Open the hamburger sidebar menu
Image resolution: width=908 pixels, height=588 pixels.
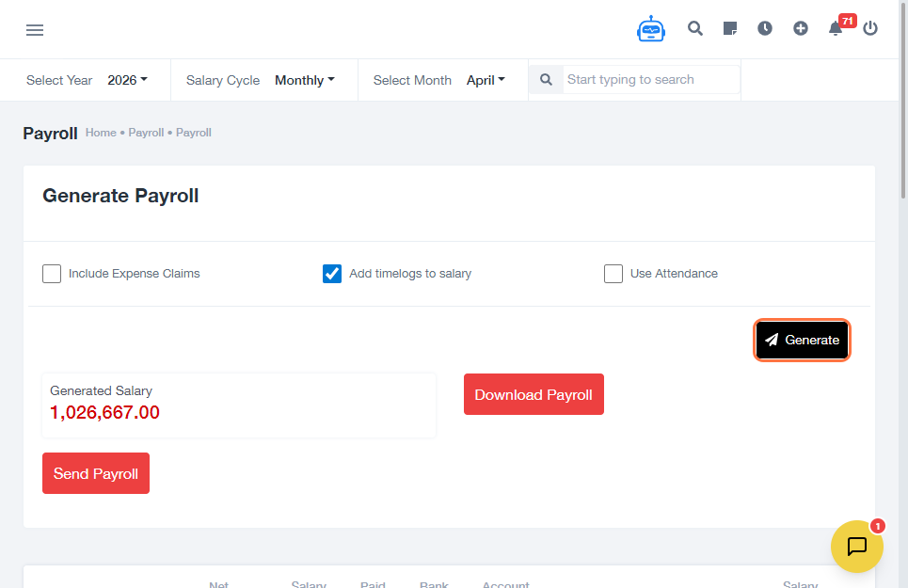[x=35, y=30]
